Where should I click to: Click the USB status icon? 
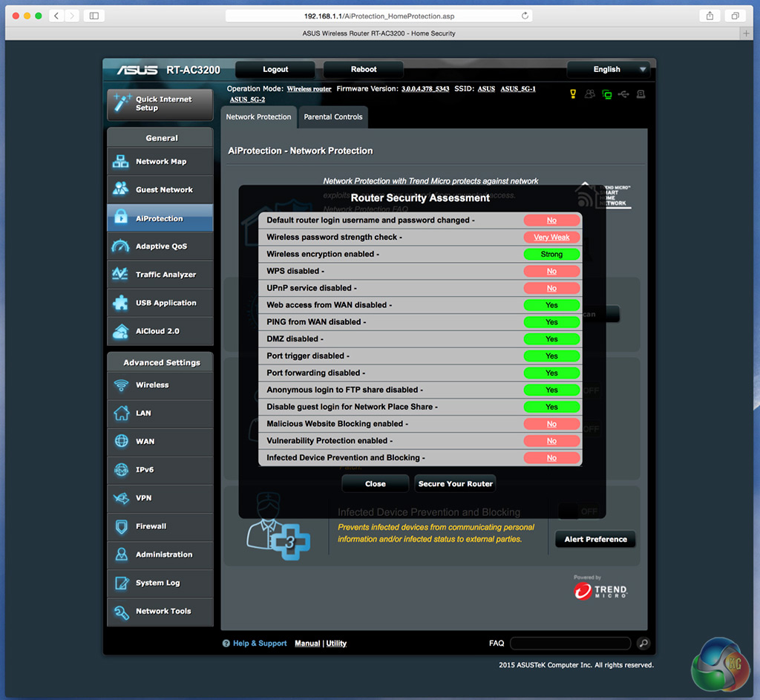coord(623,94)
